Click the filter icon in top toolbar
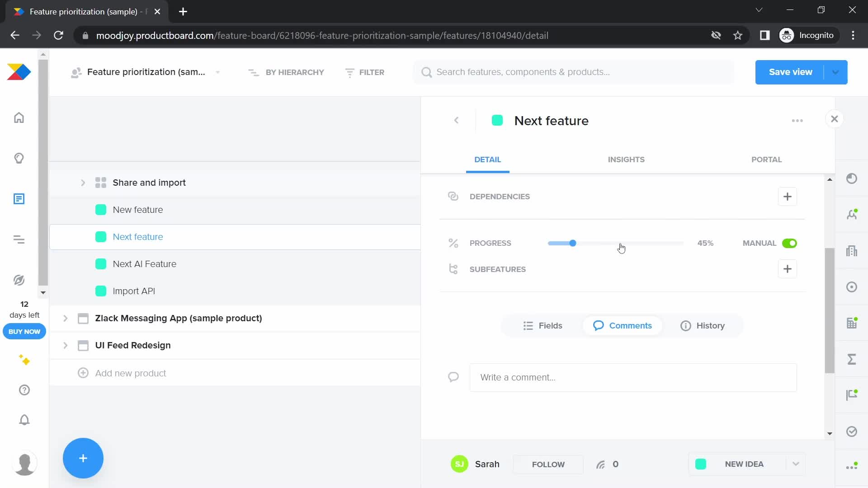The height and width of the screenshot is (488, 868). 348,71
